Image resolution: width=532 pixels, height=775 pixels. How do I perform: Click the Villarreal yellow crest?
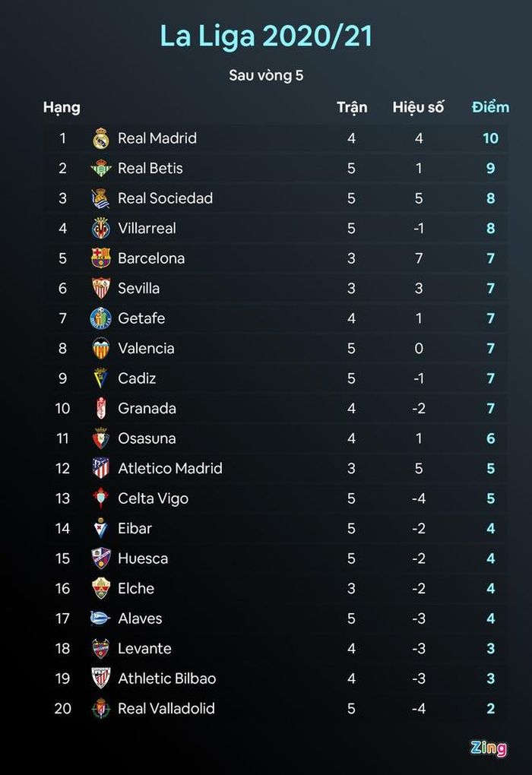[101, 229]
